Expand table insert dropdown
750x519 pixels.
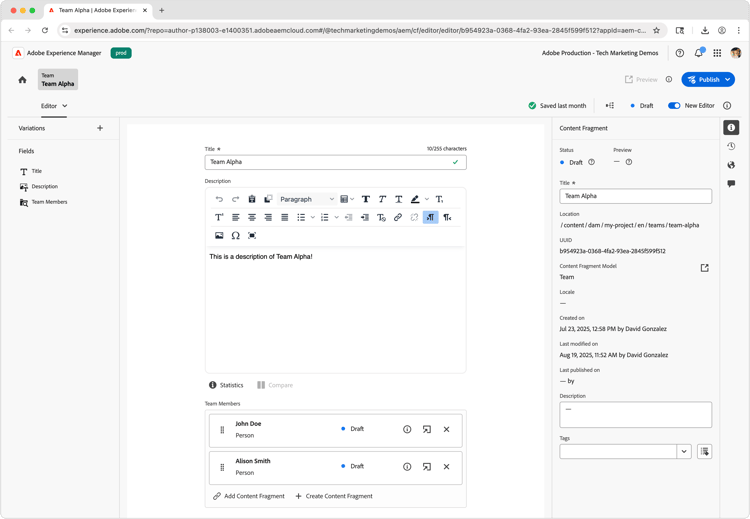pos(352,199)
